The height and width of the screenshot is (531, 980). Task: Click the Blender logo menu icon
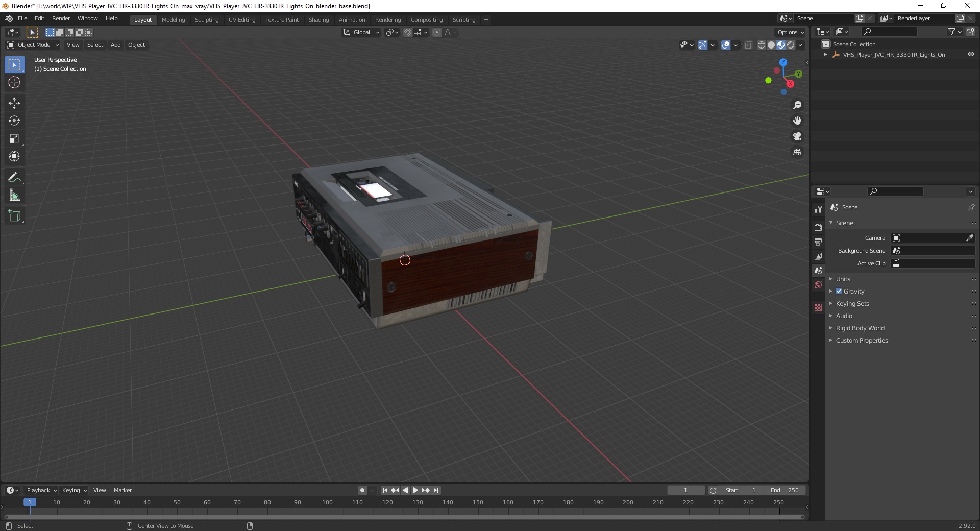(9, 18)
